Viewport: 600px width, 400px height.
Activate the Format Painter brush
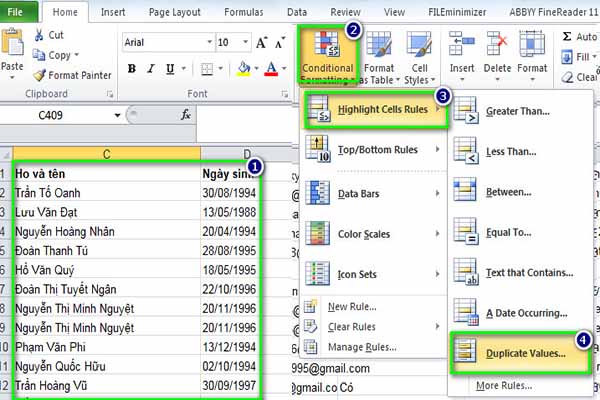pos(39,75)
